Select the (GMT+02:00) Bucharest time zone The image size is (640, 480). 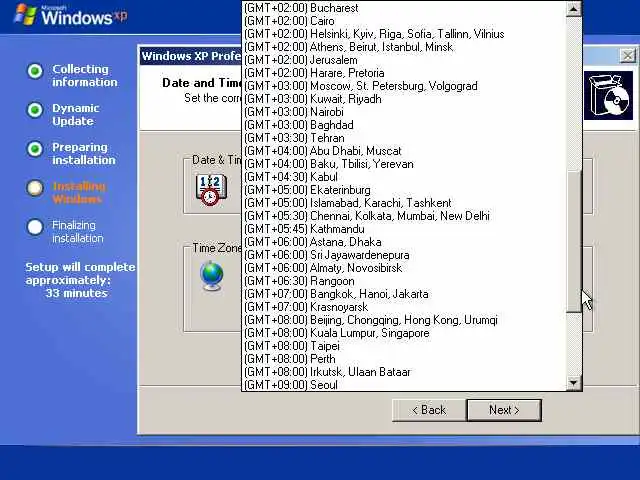click(x=404, y=8)
